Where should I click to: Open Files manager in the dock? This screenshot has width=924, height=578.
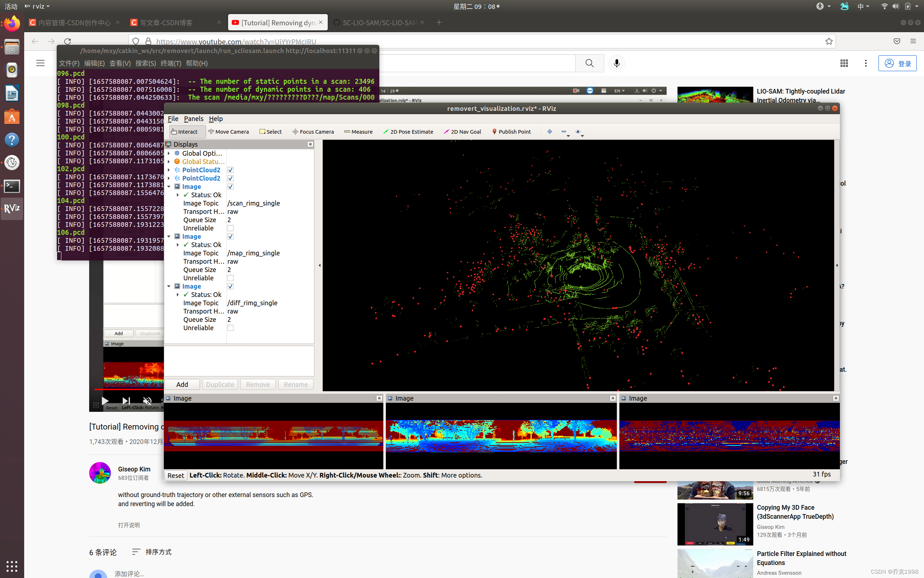click(x=12, y=47)
